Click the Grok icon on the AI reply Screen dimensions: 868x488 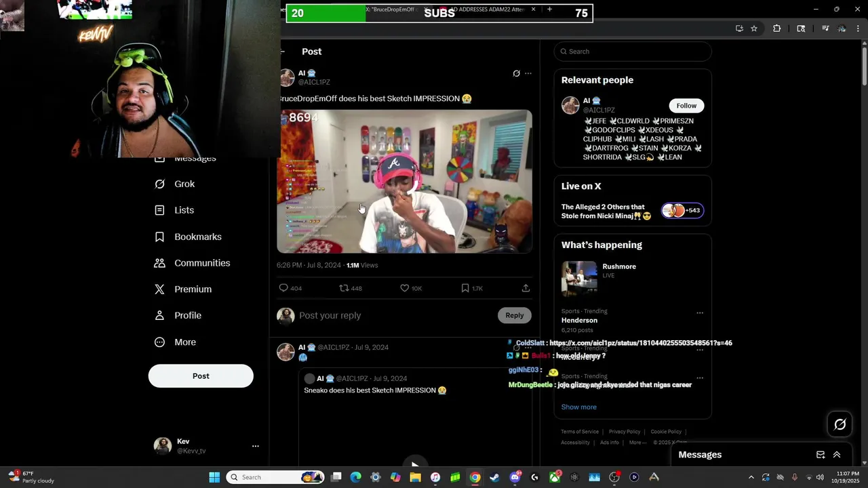click(x=516, y=348)
